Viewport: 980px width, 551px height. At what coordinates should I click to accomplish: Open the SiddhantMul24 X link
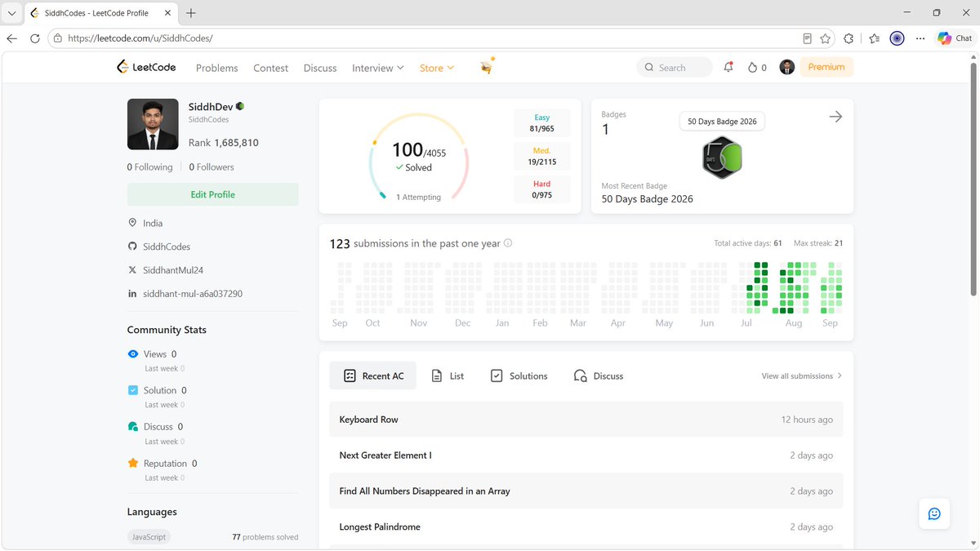point(172,270)
